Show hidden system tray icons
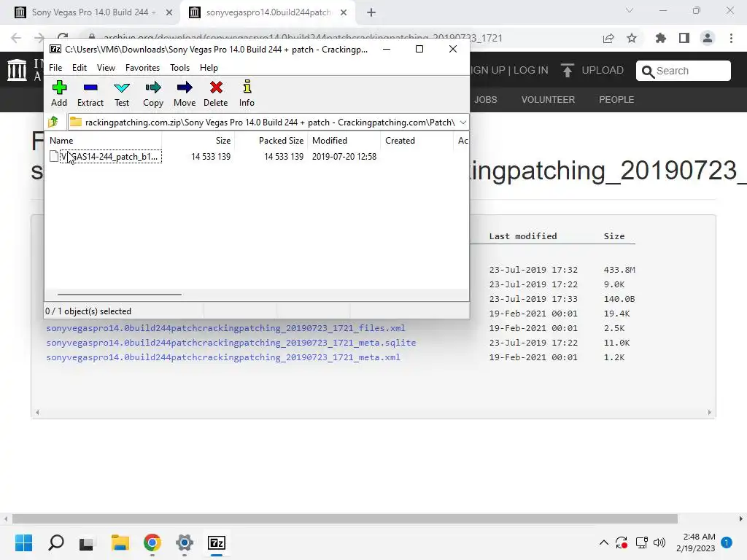The image size is (747, 560). (x=603, y=542)
